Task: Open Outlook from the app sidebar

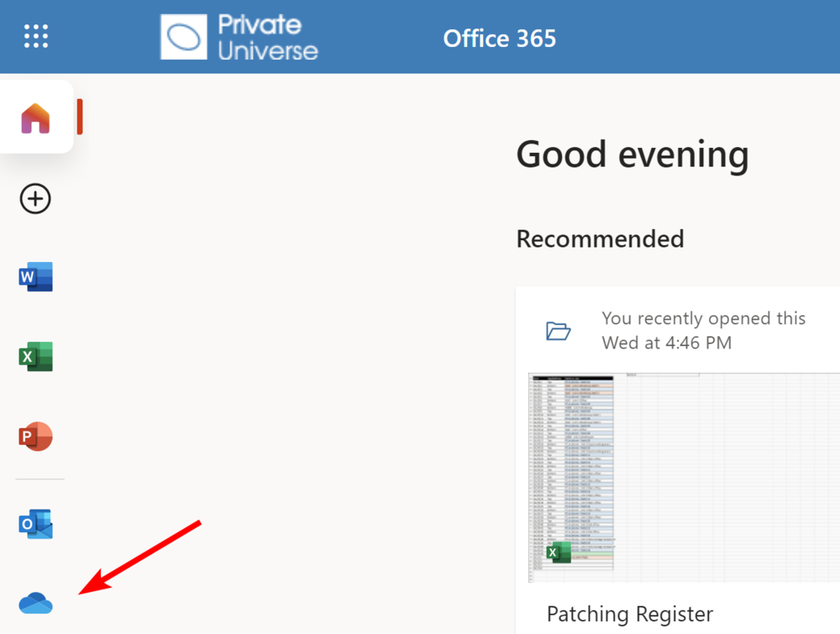Action: pyautogui.click(x=35, y=522)
